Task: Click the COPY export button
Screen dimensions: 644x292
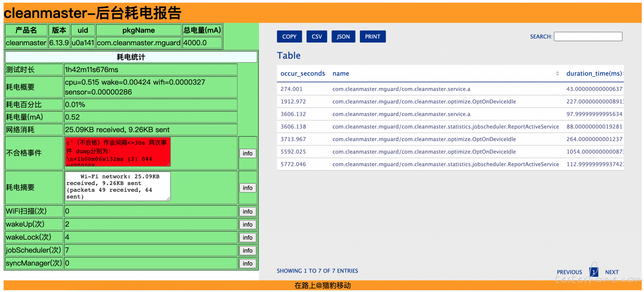Action: 289,37
